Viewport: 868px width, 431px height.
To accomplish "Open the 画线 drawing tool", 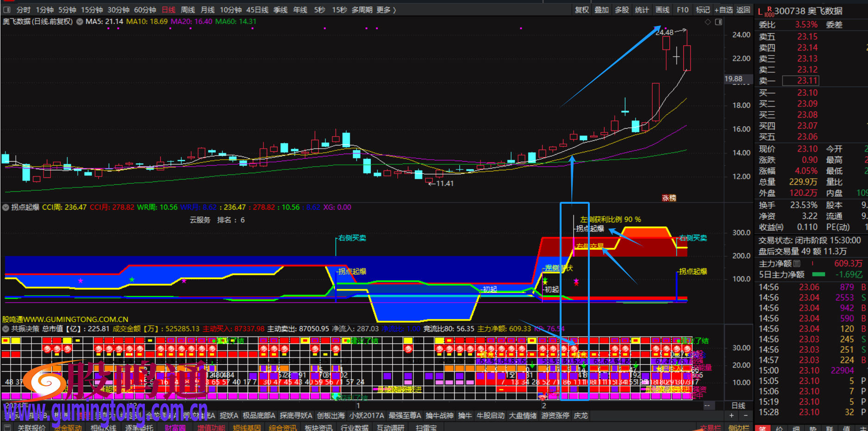I will point(662,10).
